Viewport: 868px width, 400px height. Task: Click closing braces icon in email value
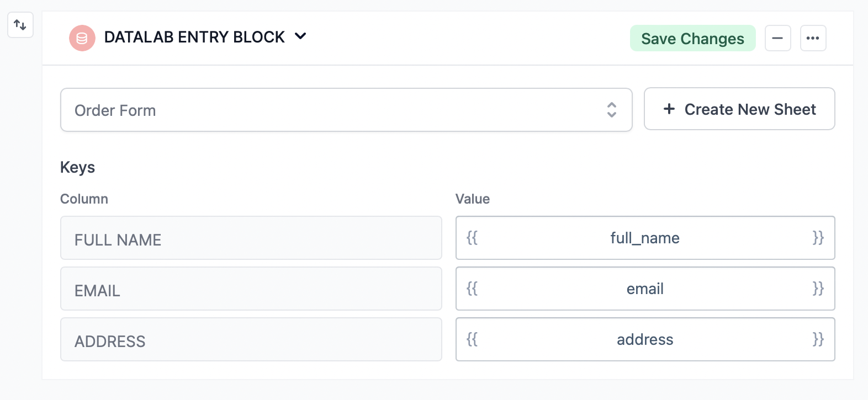[x=818, y=289]
